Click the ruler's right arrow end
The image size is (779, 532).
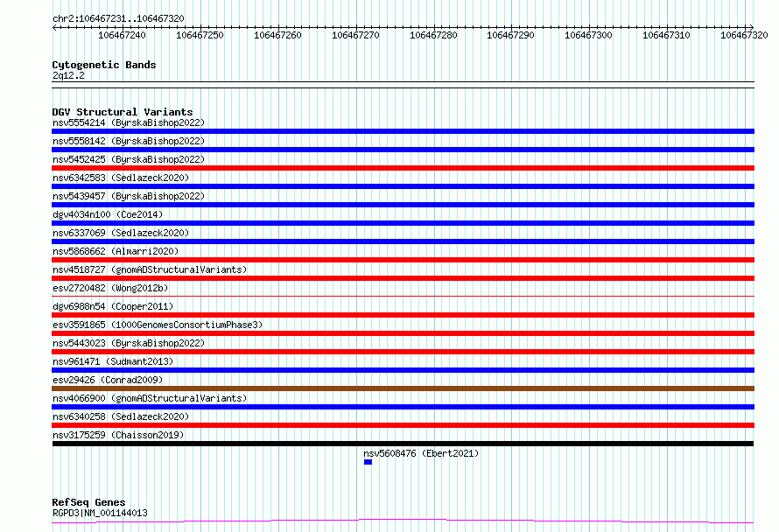[x=752, y=27]
